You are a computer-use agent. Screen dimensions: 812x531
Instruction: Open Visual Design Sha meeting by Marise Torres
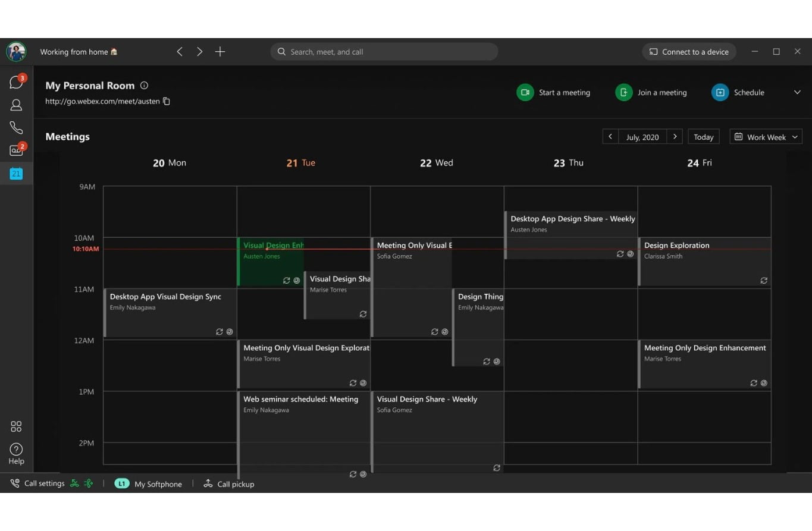coord(337,295)
